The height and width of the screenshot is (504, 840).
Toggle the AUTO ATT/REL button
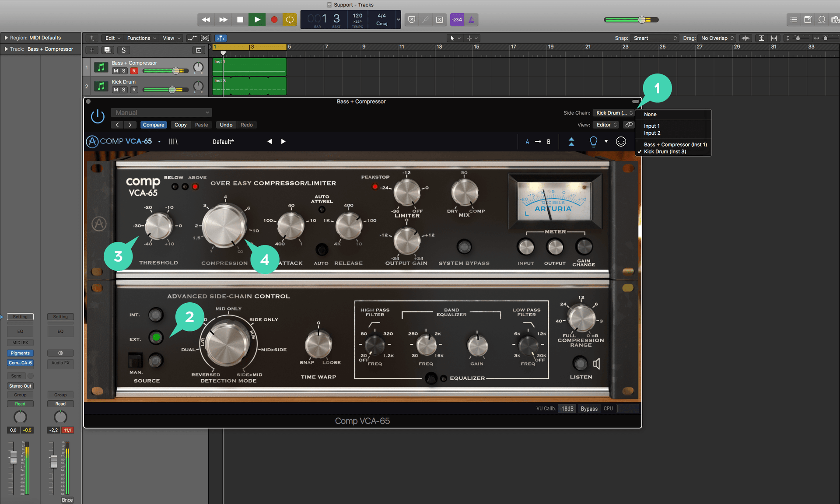(322, 210)
